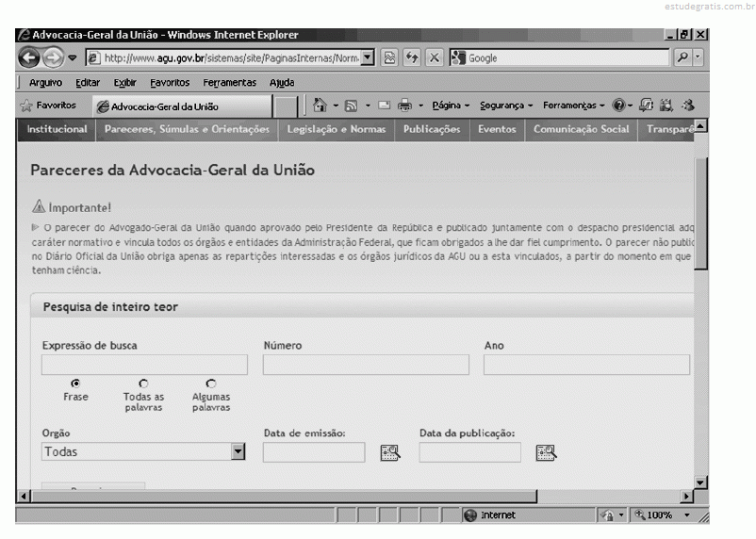Open calendar picker for Data de emissão
This screenshot has height=539, width=756.
coord(390,452)
